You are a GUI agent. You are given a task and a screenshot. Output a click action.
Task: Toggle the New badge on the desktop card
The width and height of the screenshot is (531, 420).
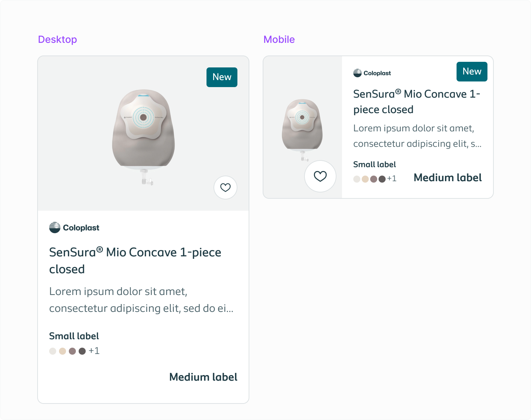click(x=222, y=77)
